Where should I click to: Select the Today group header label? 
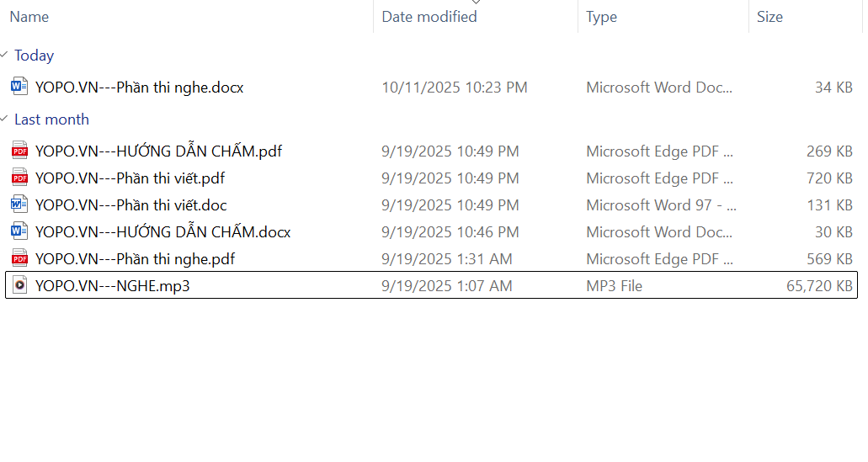(35, 56)
